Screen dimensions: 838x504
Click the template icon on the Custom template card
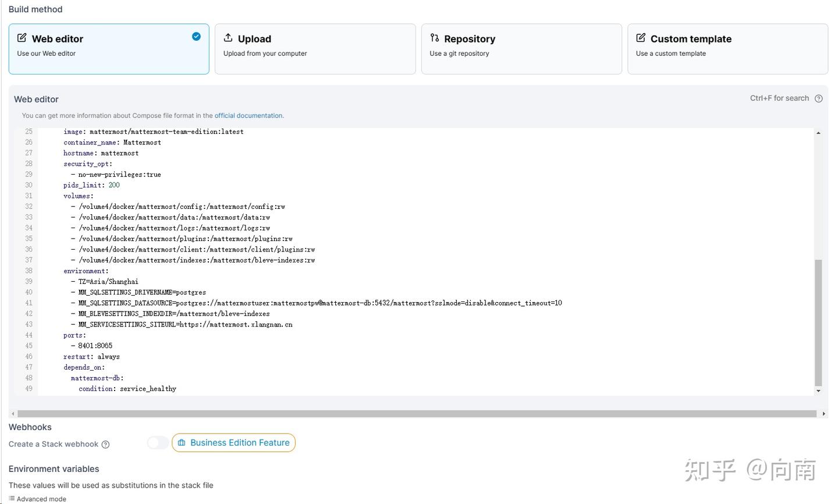[x=640, y=38]
